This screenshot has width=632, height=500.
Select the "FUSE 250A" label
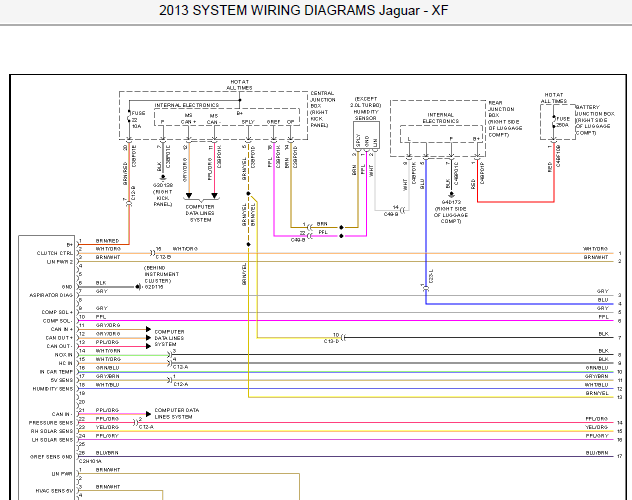pos(563,122)
